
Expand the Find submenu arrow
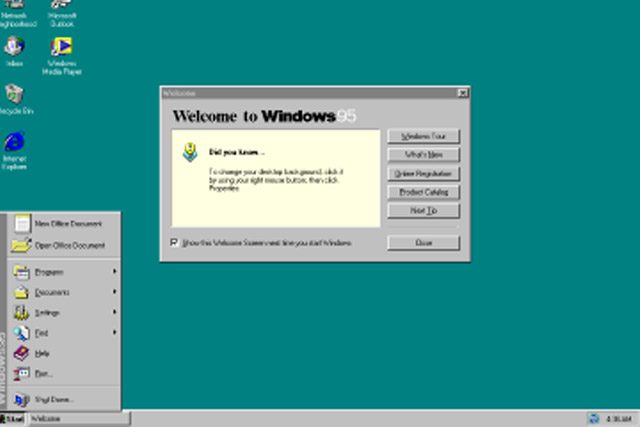(x=115, y=332)
